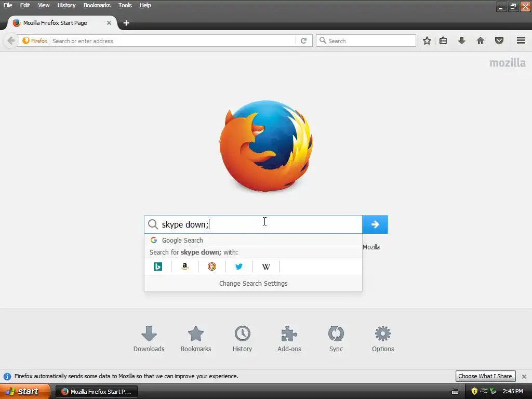532x399 pixels.
Task: Open the bookmarks list toolbar icon
Action: 443,41
